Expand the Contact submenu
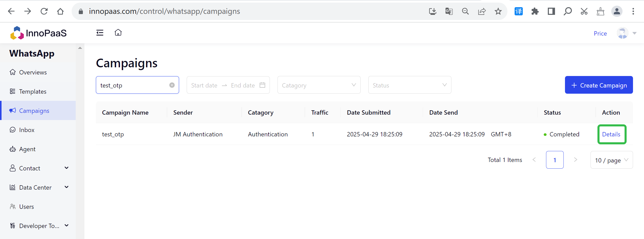 coord(66,168)
